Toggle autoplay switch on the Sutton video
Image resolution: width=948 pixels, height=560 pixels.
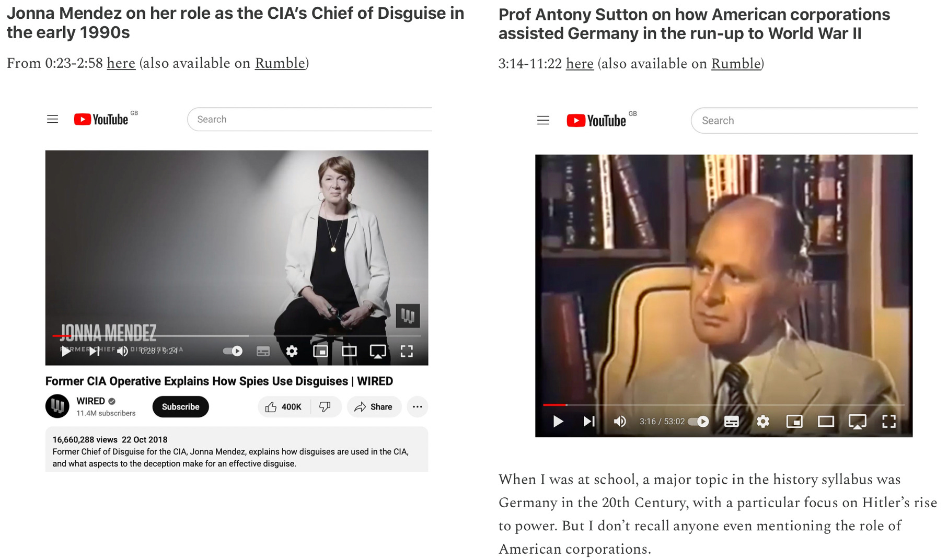699,421
